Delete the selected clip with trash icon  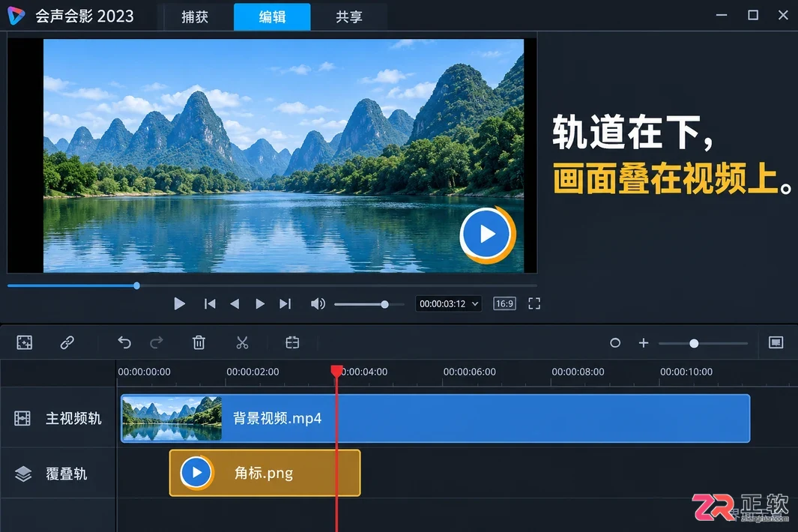tap(199, 342)
